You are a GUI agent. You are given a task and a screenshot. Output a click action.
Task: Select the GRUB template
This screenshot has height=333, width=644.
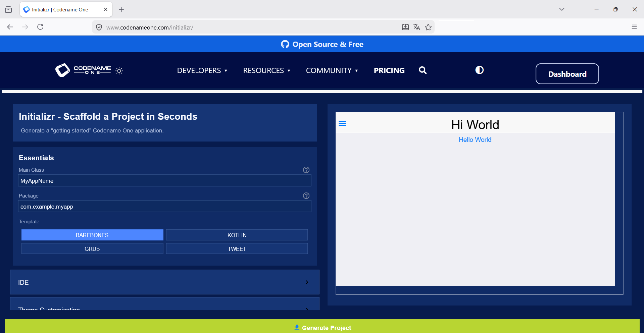coord(92,249)
